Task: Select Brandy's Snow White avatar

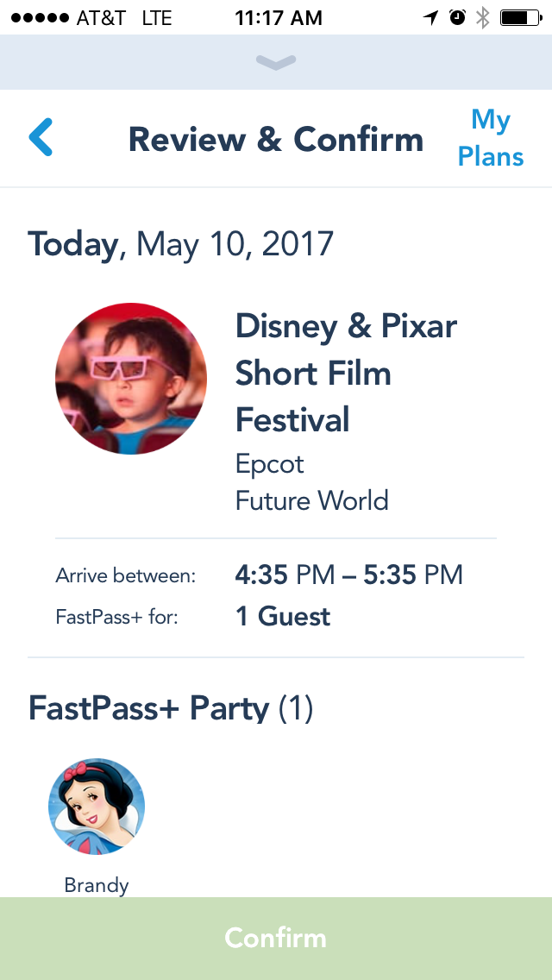Action: 97,807
